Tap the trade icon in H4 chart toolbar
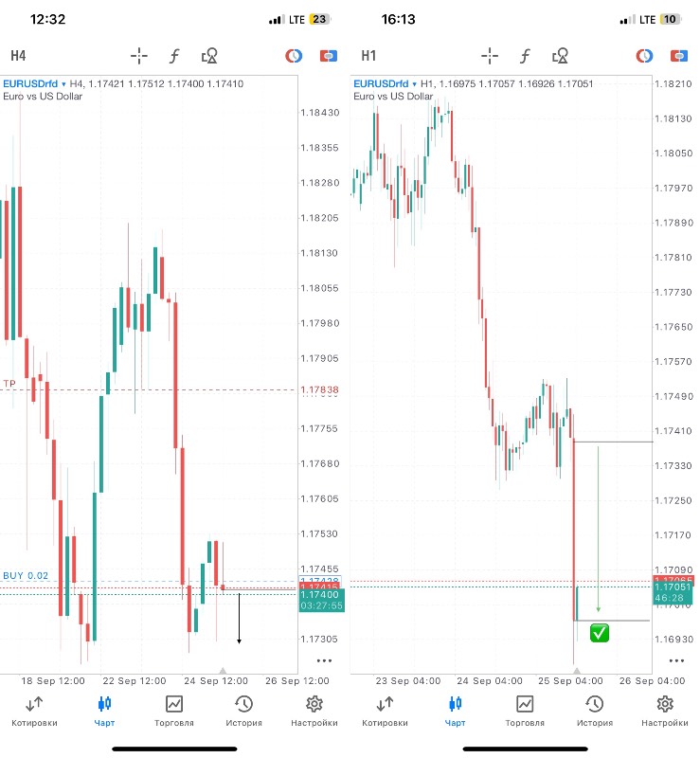Image resolution: width=700 pixels, height=758 pixels. pos(295,55)
